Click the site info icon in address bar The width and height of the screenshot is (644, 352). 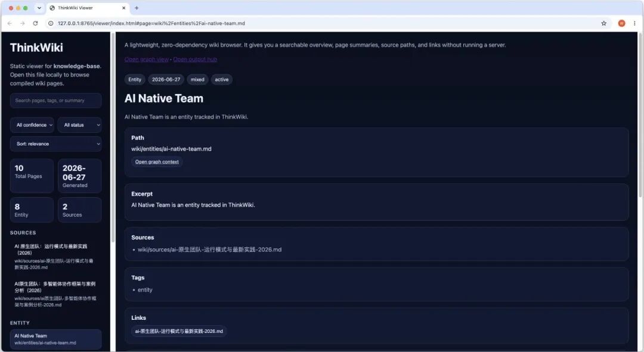pos(51,23)
